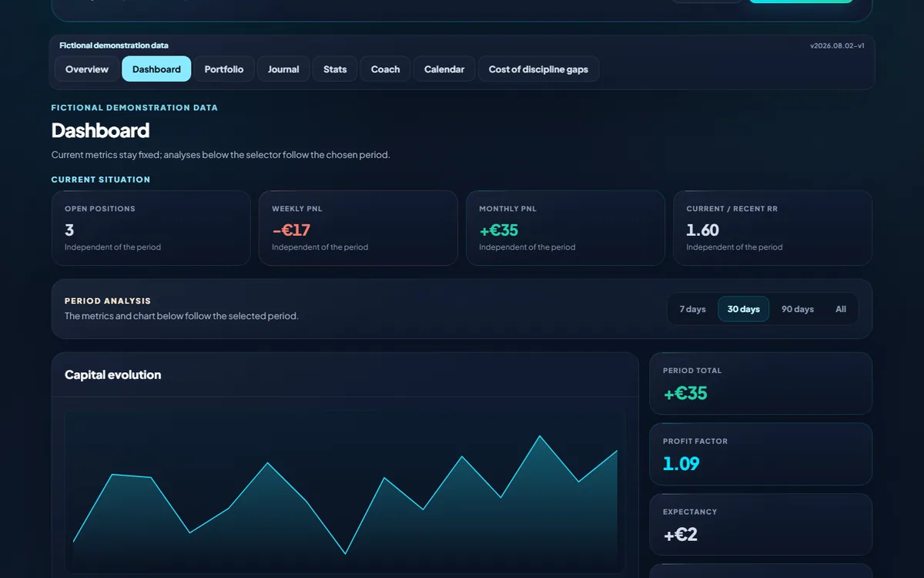Click the Expectancy value +€2
The height and width of the screenshot is (578, 924).
(681, 534)
